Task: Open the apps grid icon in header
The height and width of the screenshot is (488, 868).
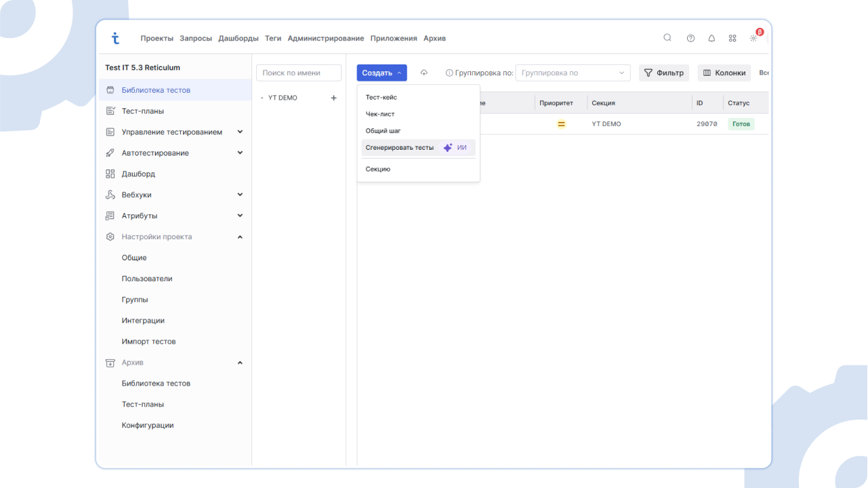Action: tap(732, 39)
